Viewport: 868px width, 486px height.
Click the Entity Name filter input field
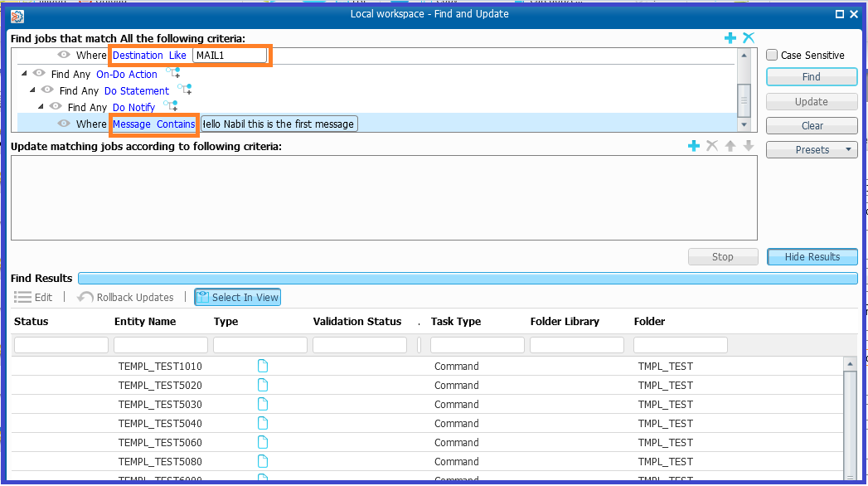pos(161,344)
